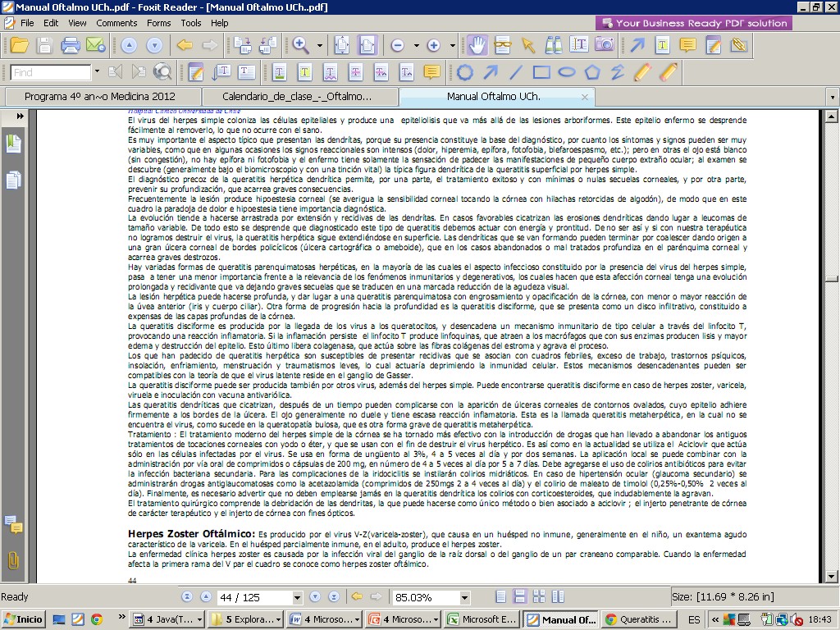840x630 pixels.
Task: Enable facing pages layout
Action: 538,597
